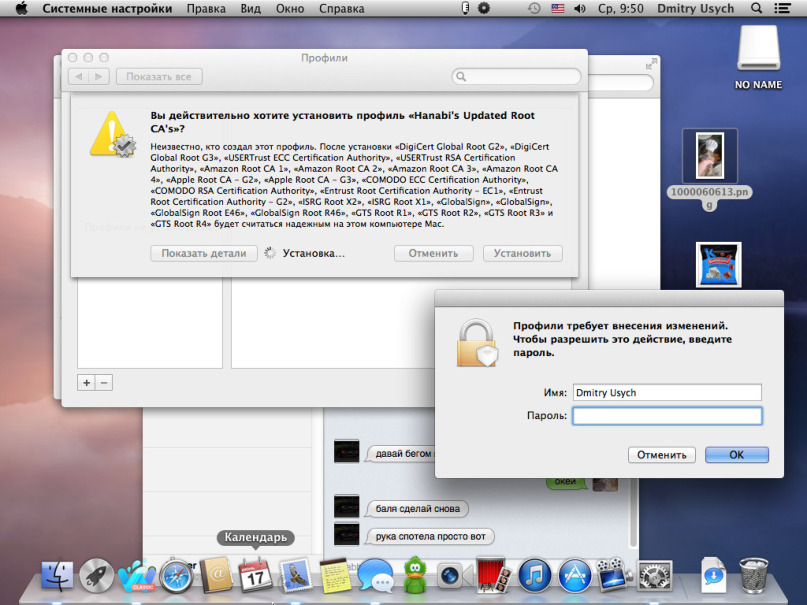Image resolution: width=807 pixels, height=605 pixels.
Task: Click the yellow warning icon in the profile sheet
Action: [x=113, y=134]
